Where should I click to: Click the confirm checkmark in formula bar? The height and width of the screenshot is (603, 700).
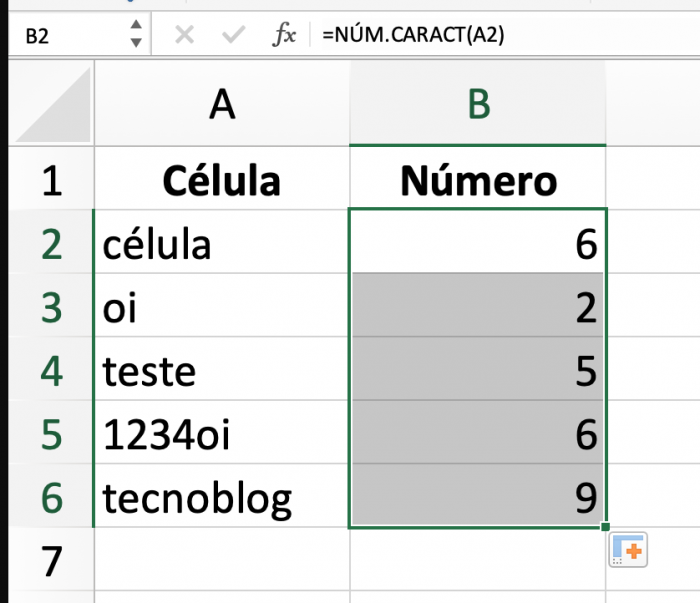[x=233, y=34]
